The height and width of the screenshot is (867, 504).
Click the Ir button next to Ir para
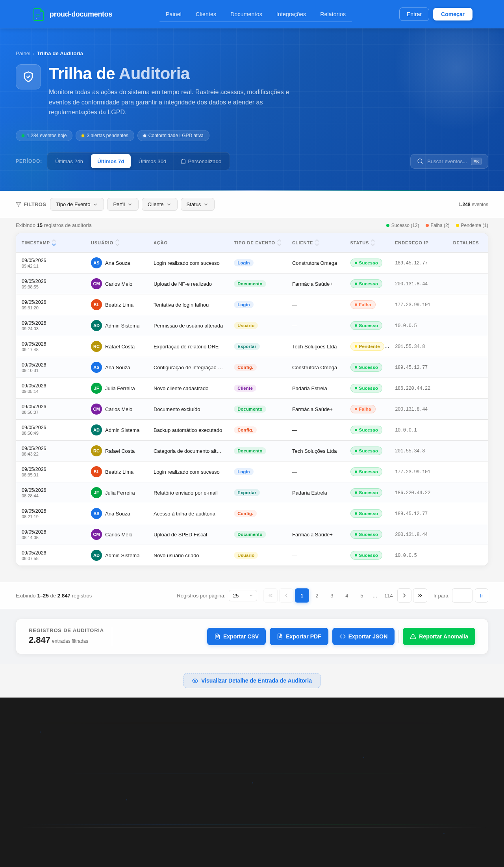tap(482, 595)
